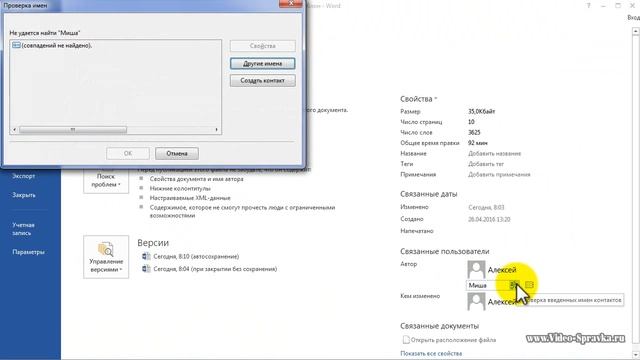
Task: Click the scroll up arrow of the Word window
Action: coord(636,31)
